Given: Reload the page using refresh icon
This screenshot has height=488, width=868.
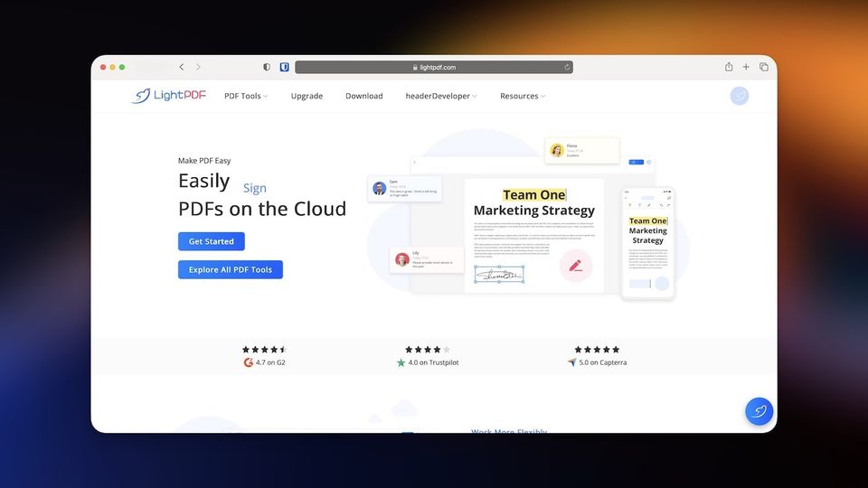Looking at the screenshot, I should [567, 67].
